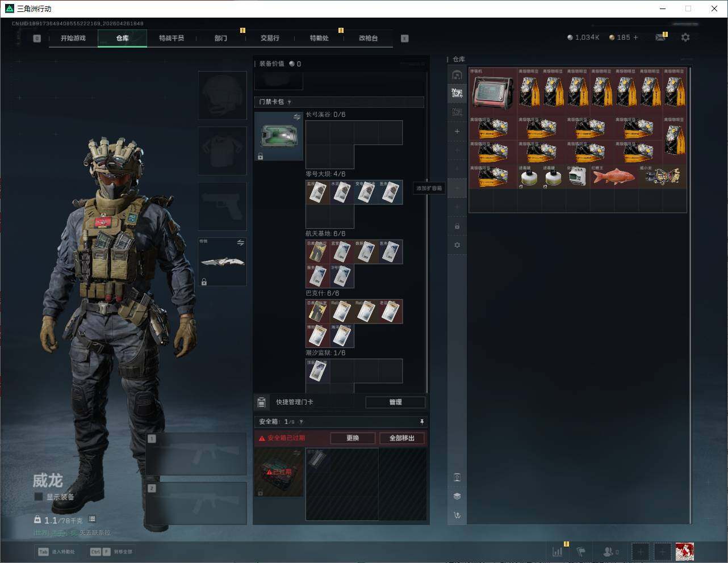Click the 快捷管理门卡 clipboard icon
The image size is (728, 563).
click(261, 402)
